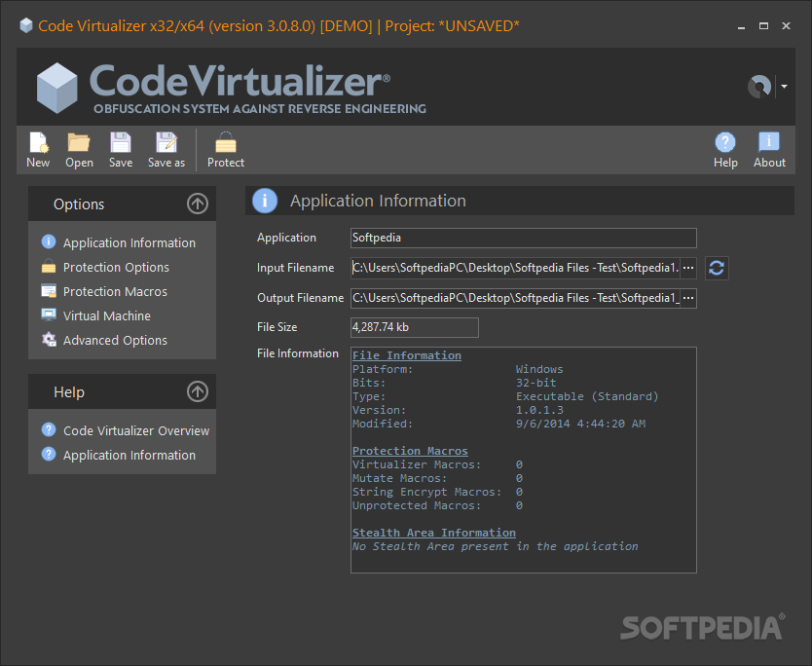
Task: Click the Protection Macros list icon
Action: (x=49, y=290)
